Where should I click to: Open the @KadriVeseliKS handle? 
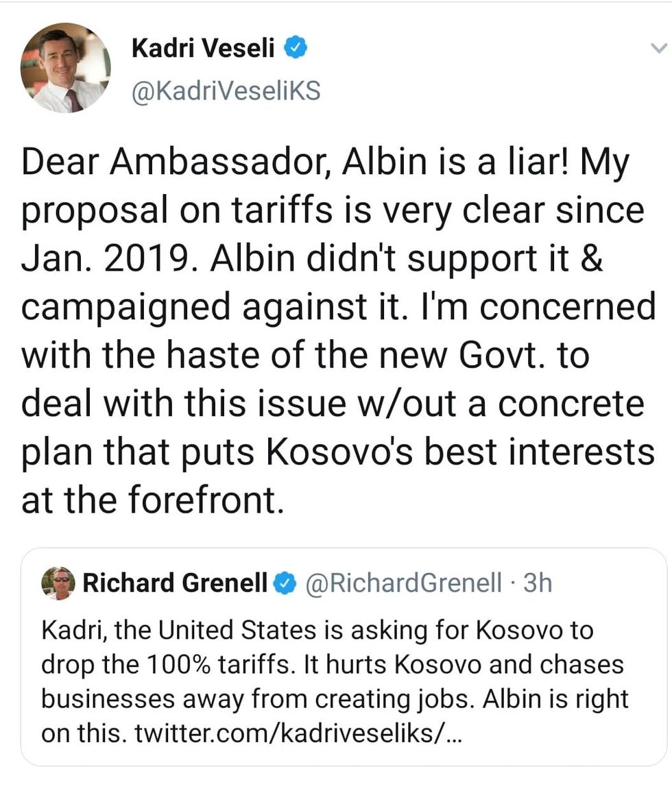click(x=225, y=91)
